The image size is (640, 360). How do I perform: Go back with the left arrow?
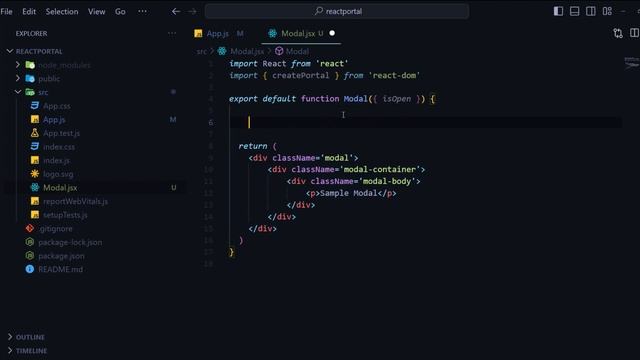pyautogui.click(x=176, y=11)
